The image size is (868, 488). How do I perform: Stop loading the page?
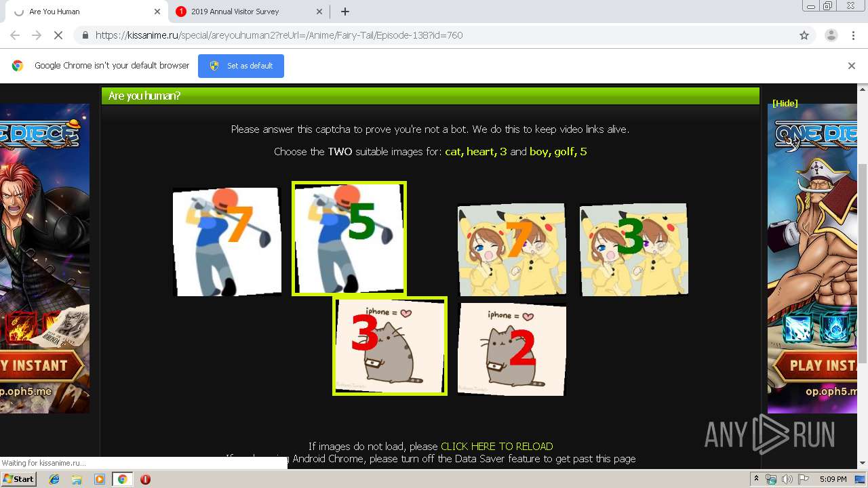[x=58, y=35]
